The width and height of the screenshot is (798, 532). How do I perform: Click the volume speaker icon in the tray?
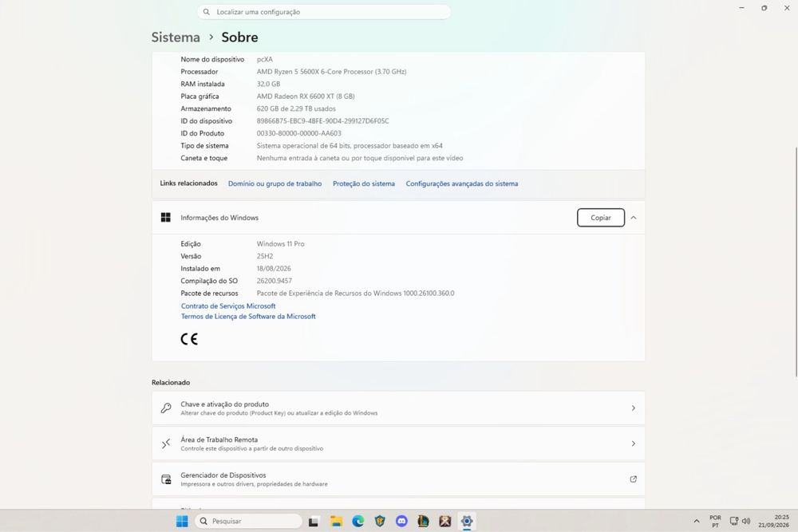(x=746, y=521)
